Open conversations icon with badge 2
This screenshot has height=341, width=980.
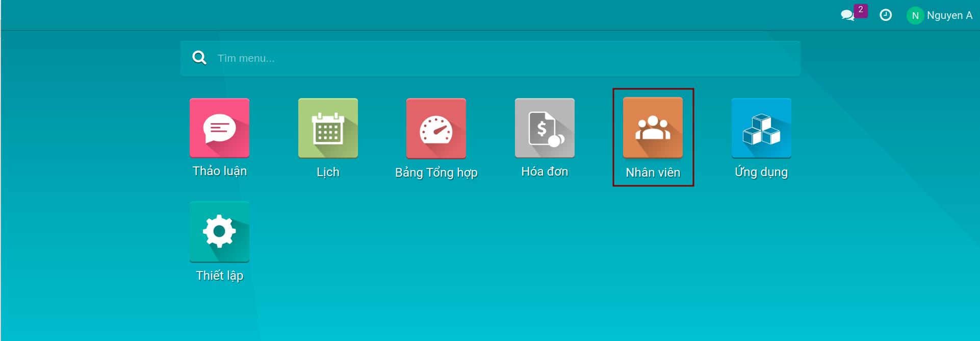[x=853, y=13]
